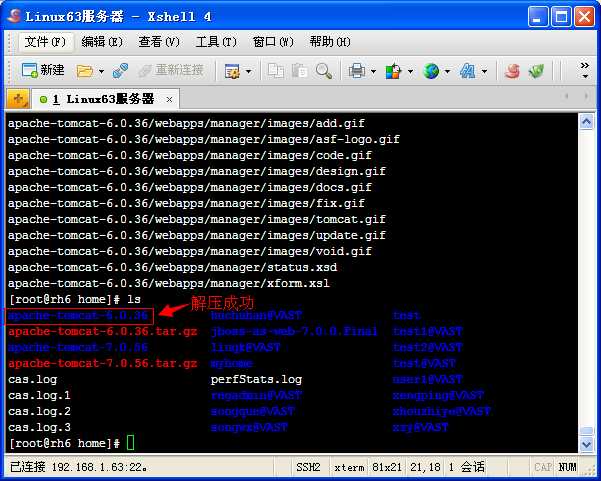Click the globe encoding icon
The image size is (601, 481).
(x=431, y=71)
